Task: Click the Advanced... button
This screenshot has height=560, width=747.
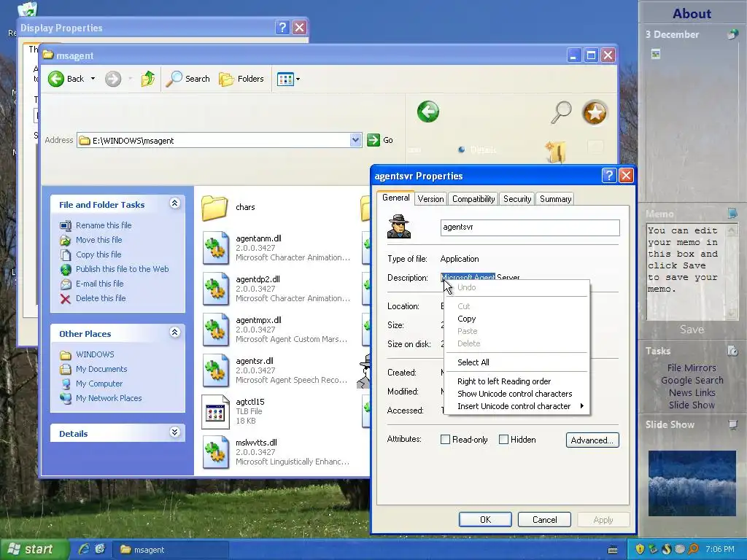Action: click(592, 440)
